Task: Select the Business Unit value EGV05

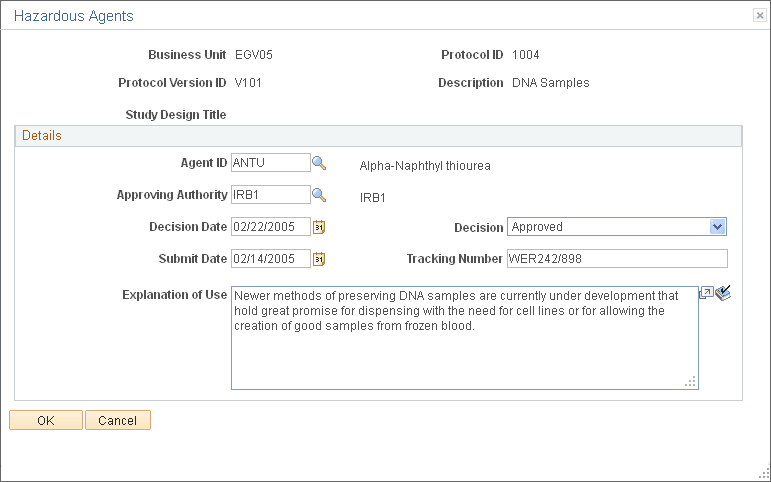Action: 254,55
